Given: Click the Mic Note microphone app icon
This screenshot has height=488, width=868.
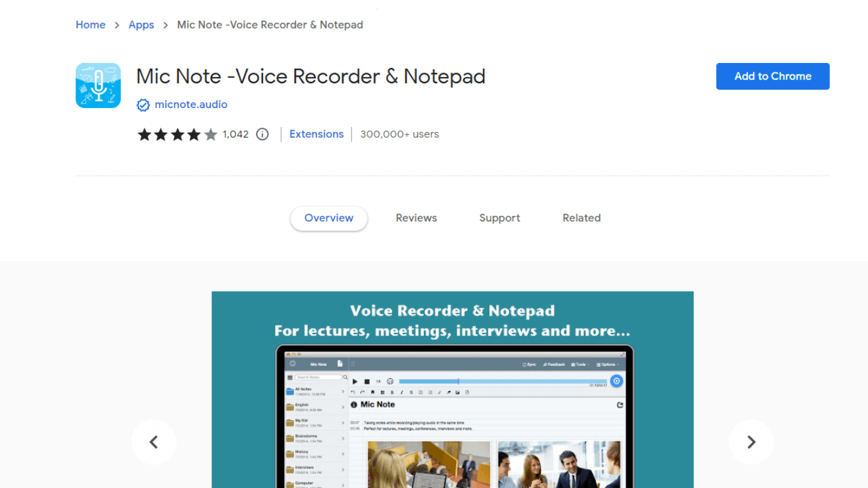Looking at the screenshot, I should tap(98, 85).
